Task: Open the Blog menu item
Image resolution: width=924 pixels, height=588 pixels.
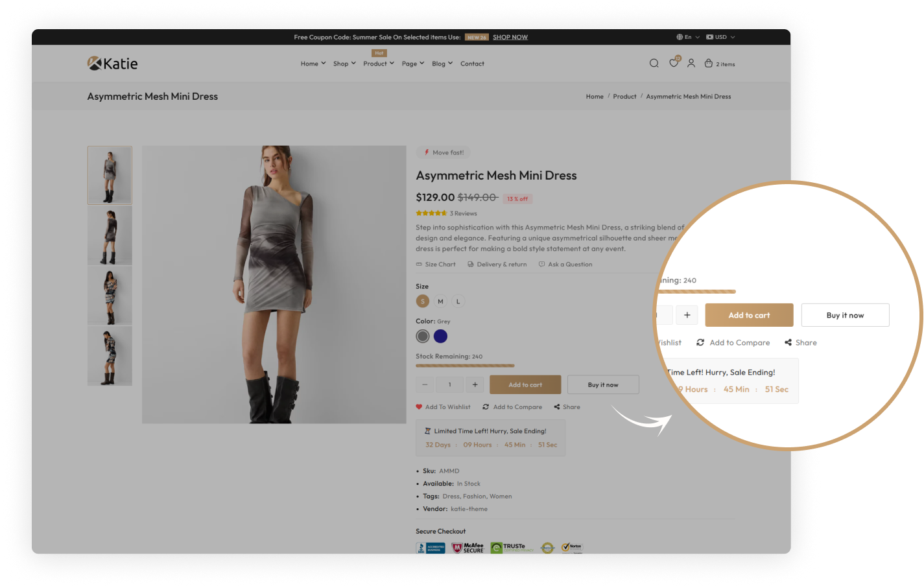Action: click(442, 64)
